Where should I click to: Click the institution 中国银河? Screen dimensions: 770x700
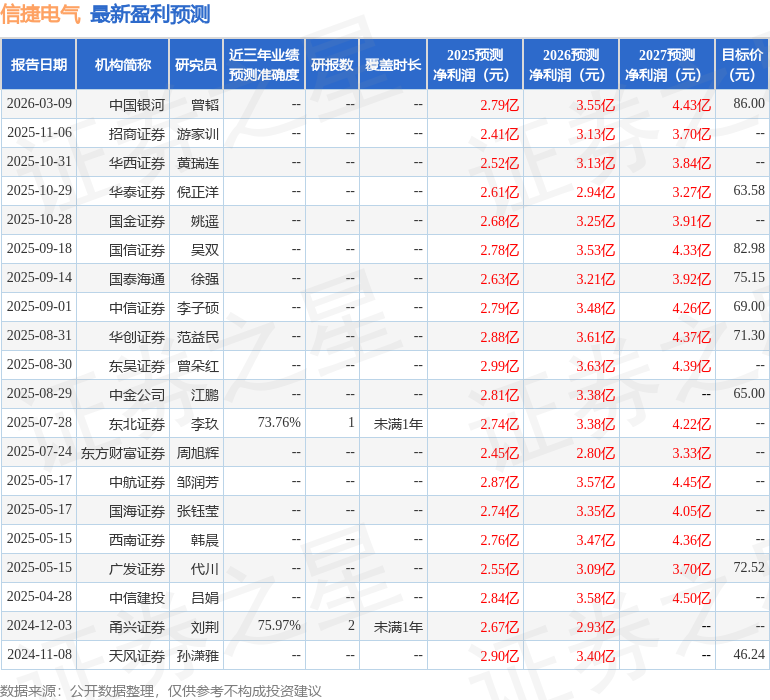click(137, 105)
